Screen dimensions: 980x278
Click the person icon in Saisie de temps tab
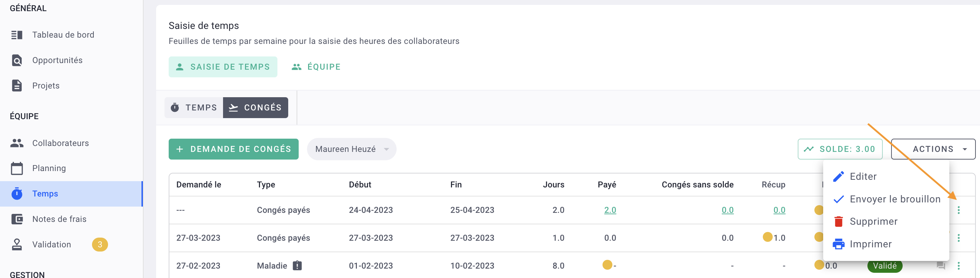tap(180, 67)
